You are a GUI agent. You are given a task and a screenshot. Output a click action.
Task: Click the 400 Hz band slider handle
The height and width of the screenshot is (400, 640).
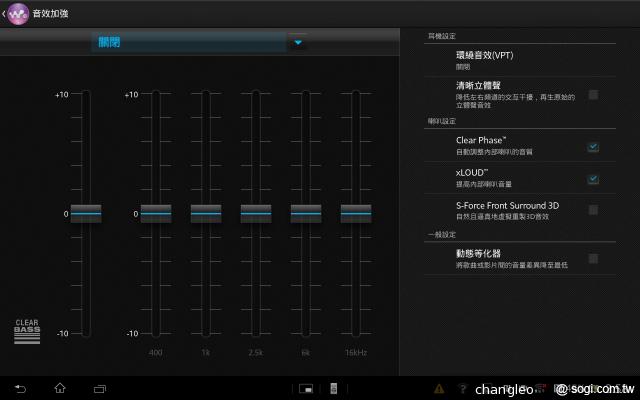point(156,213)
